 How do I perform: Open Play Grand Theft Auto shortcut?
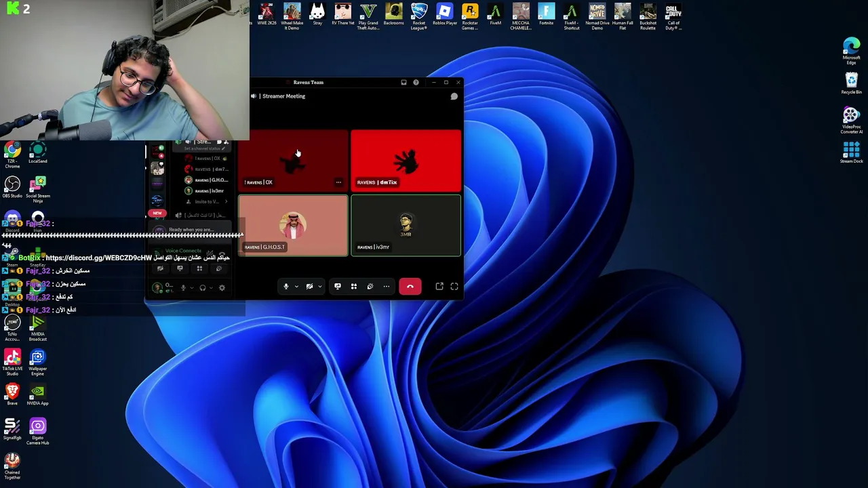[368, 17]
